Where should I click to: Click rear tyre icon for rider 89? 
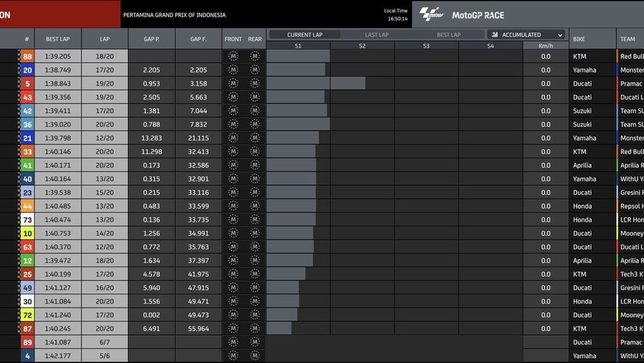coord(255,341)
